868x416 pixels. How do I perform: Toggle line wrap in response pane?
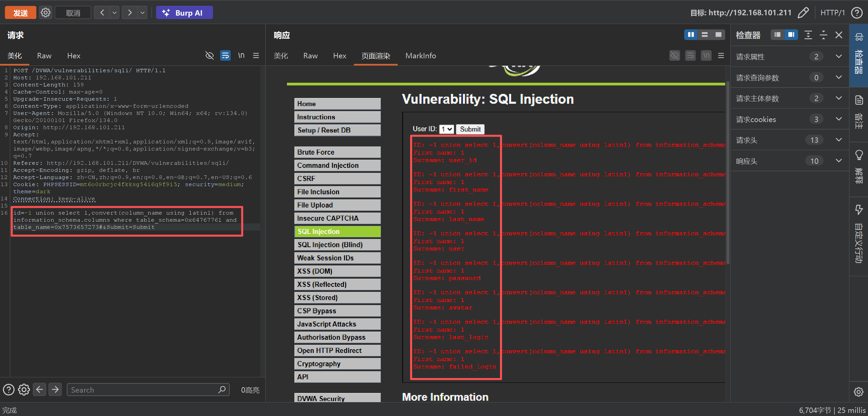coord(690,56)
